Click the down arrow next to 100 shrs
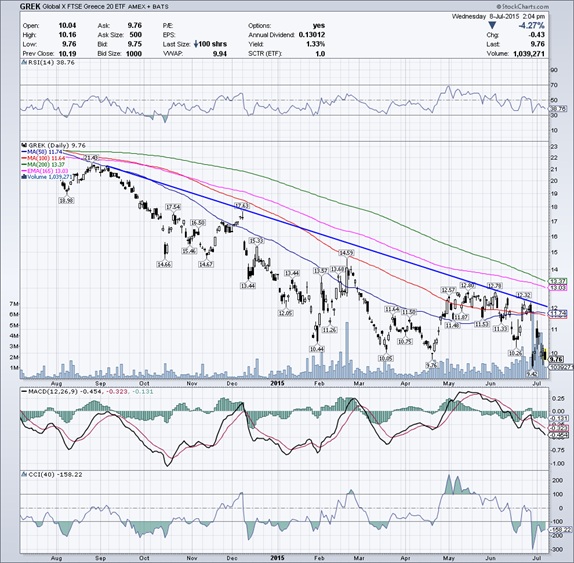Viewport: 574px width, 563px height. pyautogui.click(x=196, y=44)
